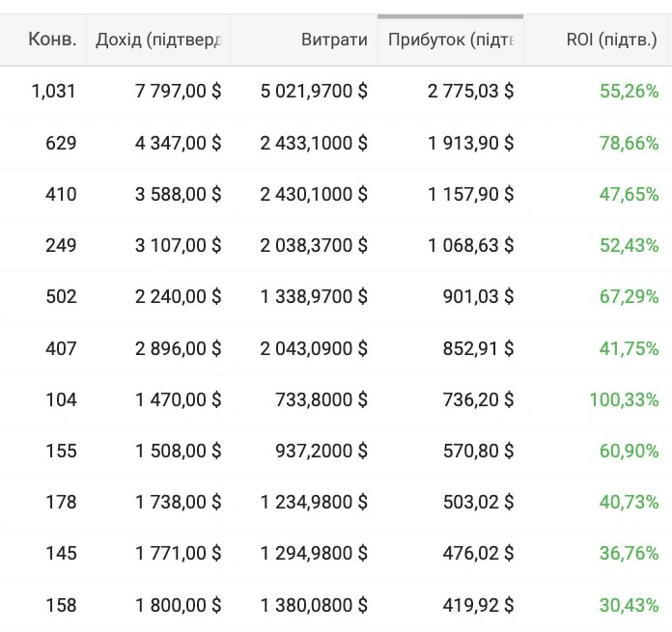Click income cell 1 738,00 $
The image size is (672, 632).
tap(179, 502)
